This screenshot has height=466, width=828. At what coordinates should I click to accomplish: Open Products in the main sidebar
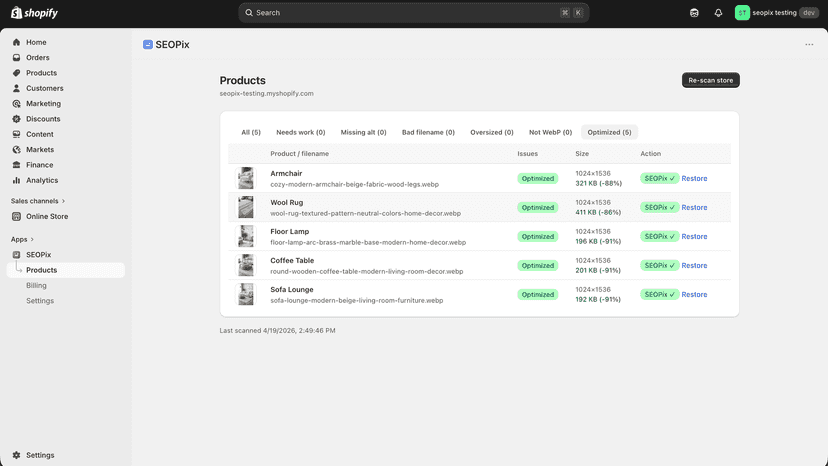(x=41, y=73)
